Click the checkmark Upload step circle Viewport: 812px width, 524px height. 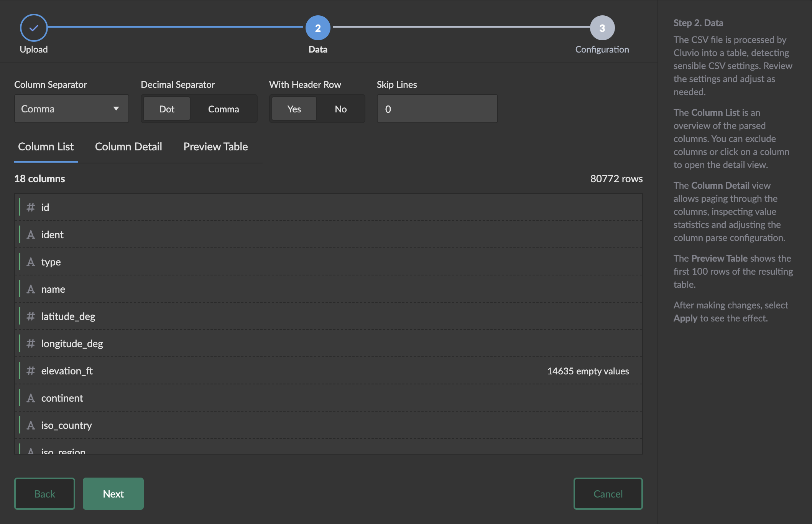34,28
